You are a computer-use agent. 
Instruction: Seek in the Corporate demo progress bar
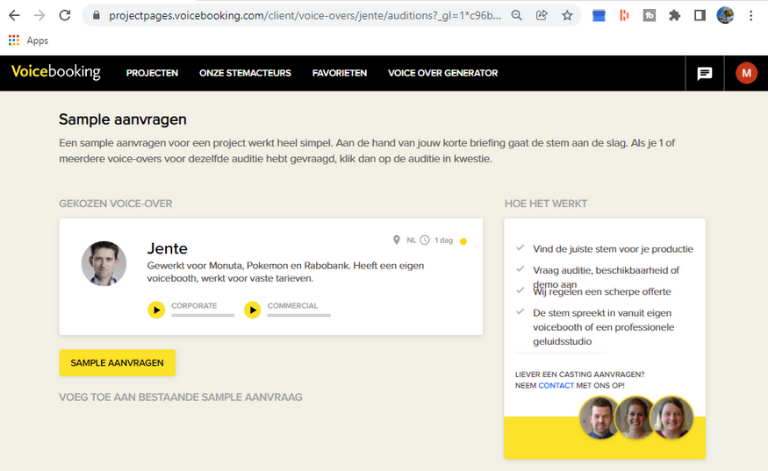(203, 316)
